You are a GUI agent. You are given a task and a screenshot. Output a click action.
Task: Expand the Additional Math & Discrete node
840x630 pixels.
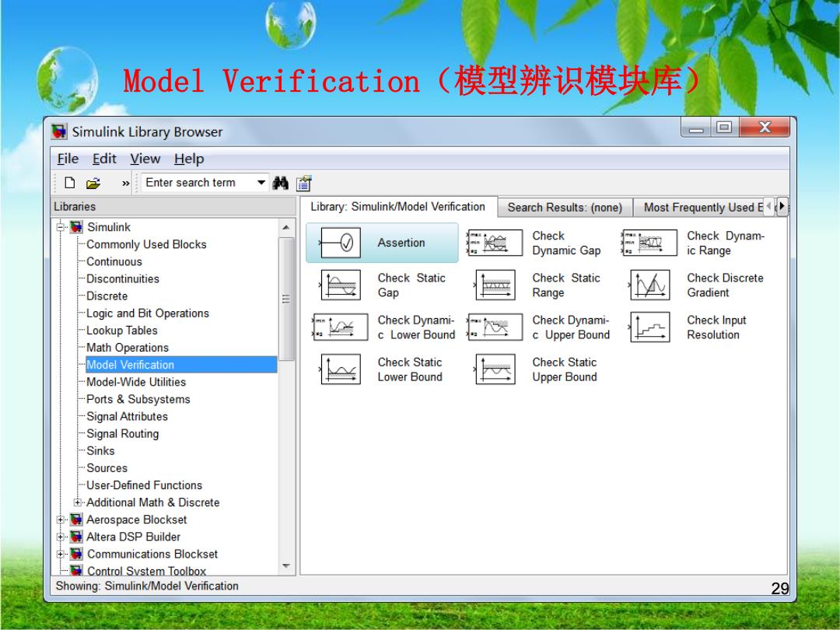pos(78,502)
